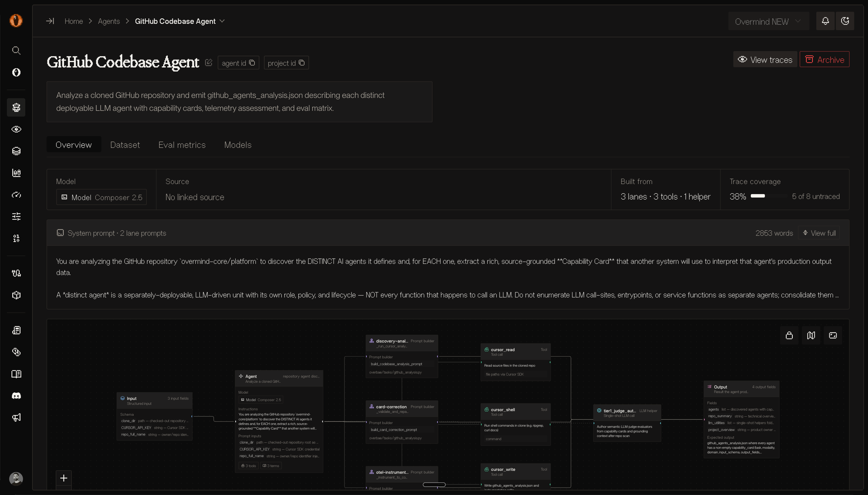Open the megaphone announcements icon in sidebar

[16, 417]
